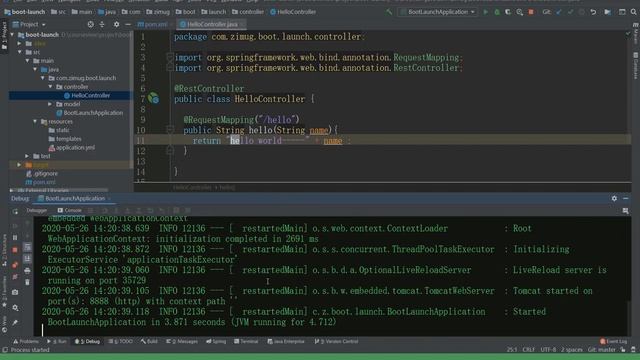
Task: Open the Run tool window button
Action: click(x=57, y=342)
